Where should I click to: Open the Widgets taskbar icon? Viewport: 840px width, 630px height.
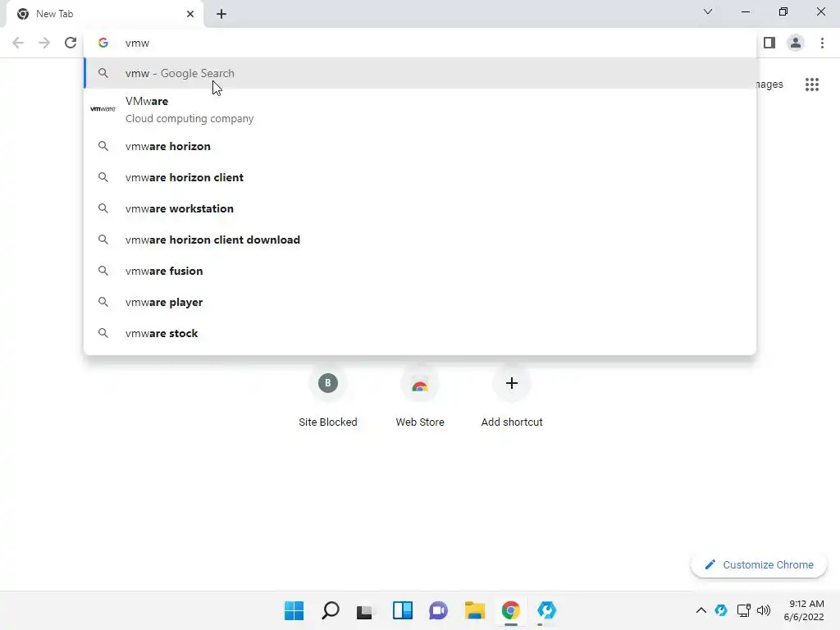[402, 610]
